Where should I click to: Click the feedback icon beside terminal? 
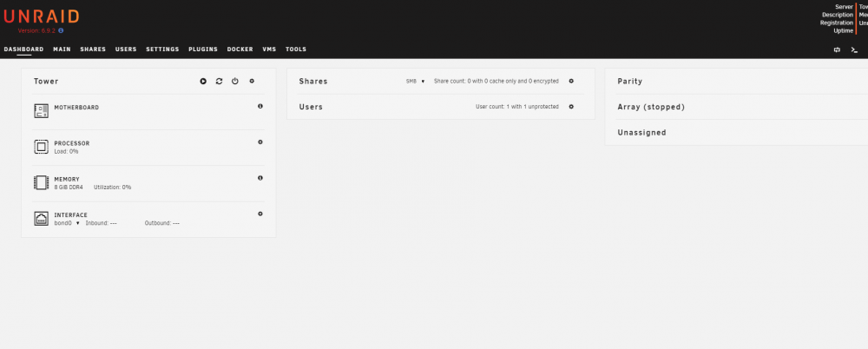tap(837, 49)
